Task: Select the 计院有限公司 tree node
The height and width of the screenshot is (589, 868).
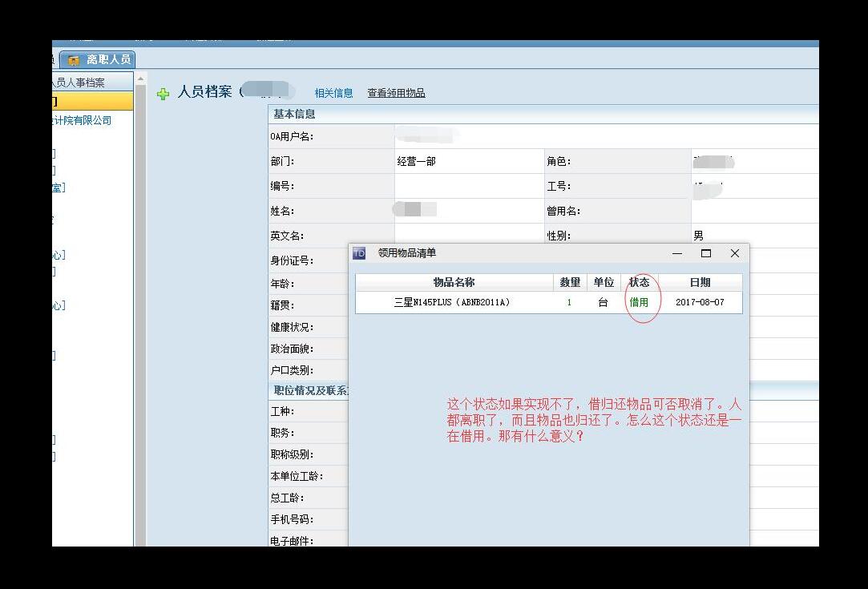Action: [x=82, y=121]
